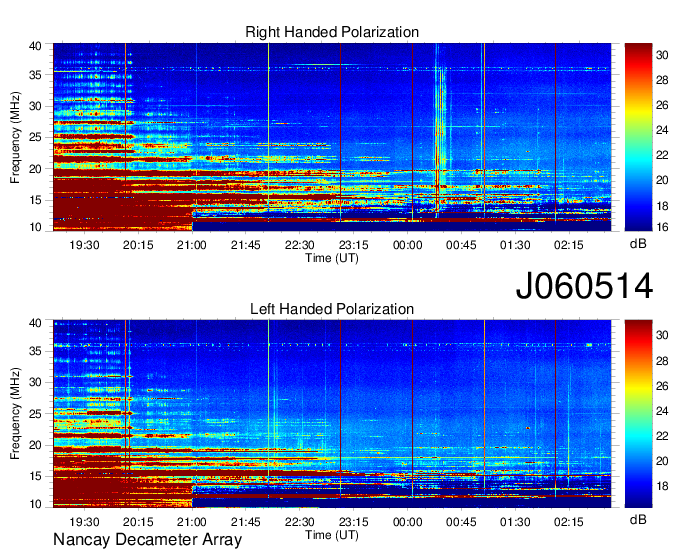Click the 28 dB value on the top colorbar

(x=662, y=80)
